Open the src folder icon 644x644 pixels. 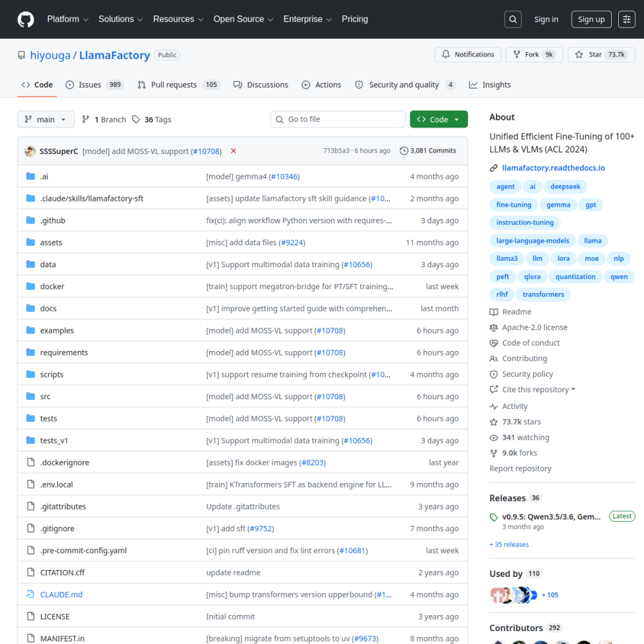coord(30,396)
